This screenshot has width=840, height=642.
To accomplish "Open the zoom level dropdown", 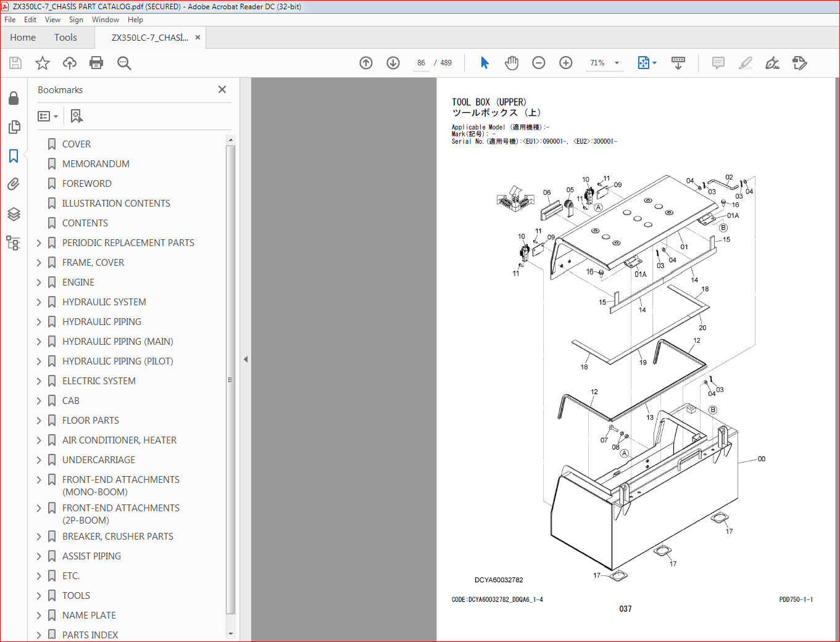I will pyautogui.click(x=617, y=63).
